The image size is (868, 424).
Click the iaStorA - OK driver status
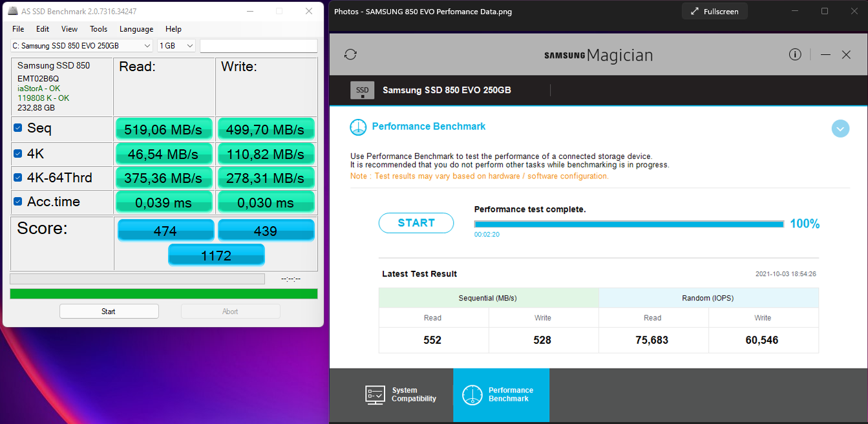pos(39,89)
